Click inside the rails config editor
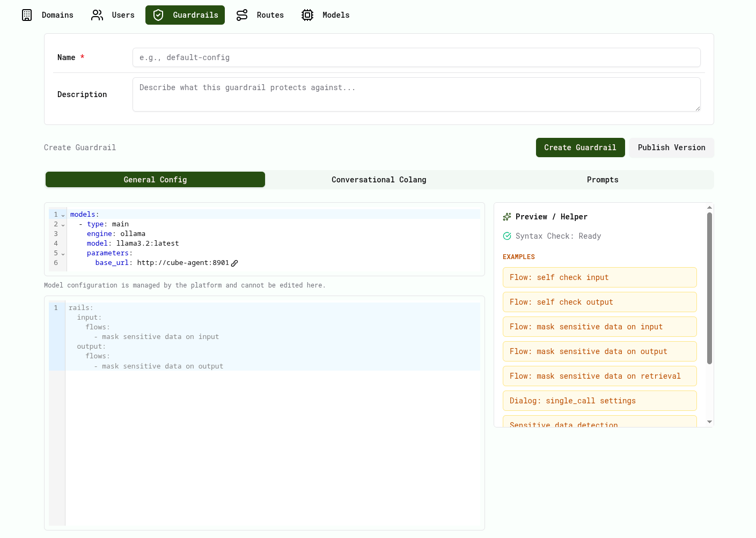The image size is (756, 538). pyautogui.click(x=273, y=413)
